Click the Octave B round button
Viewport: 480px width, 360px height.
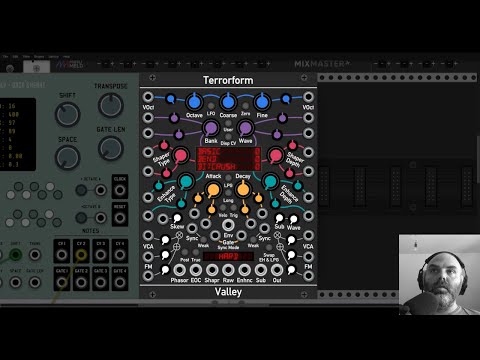coord(81,218)
